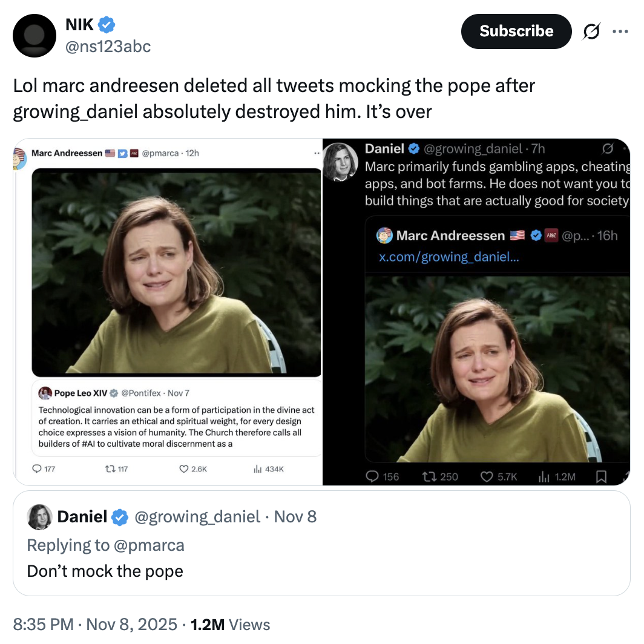Click NIK's blue verified badge
This screenshot has height=644, width=644.
(x=105, y=24)
